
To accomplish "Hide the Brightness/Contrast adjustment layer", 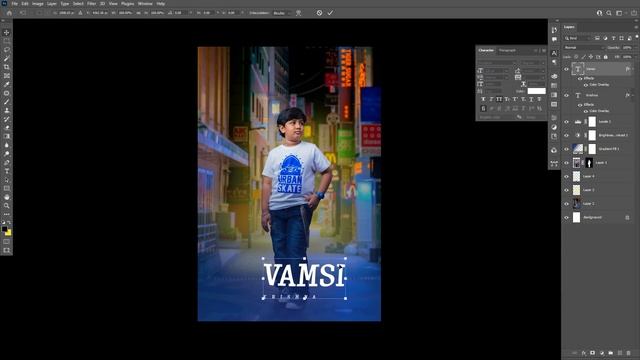I will point(566,136).
